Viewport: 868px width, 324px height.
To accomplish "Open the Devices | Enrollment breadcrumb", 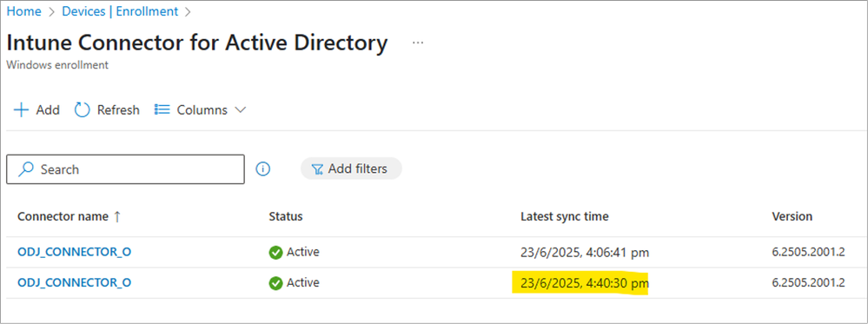I will point(120,11).
